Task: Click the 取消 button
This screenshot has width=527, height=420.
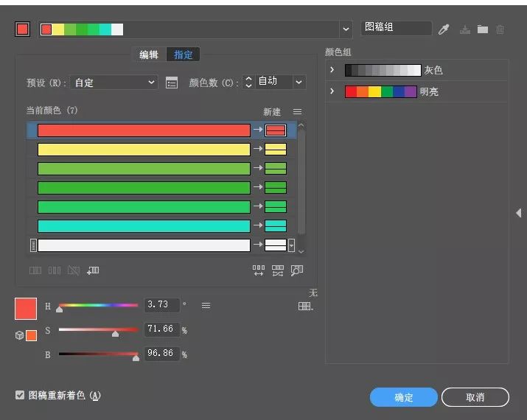Action: tap(475, 397)
